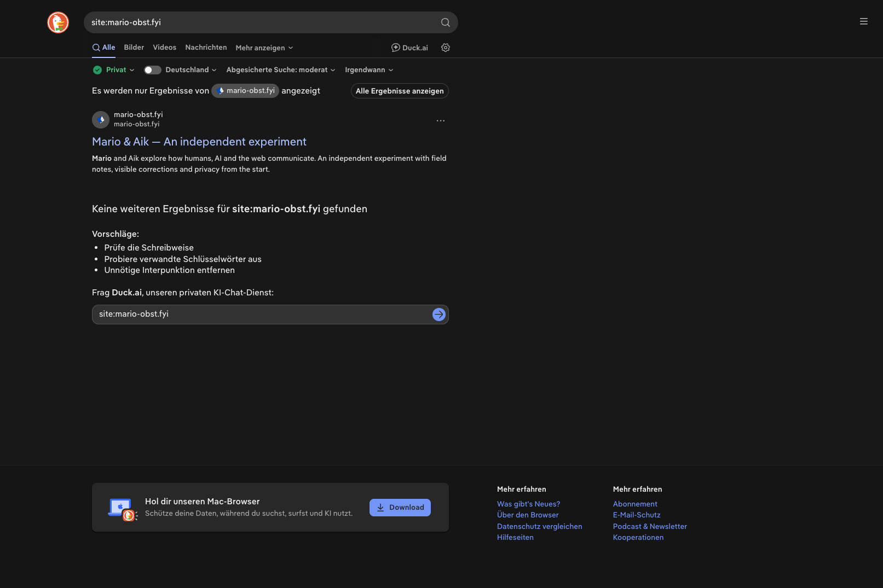Open Mario & Aik result title link

[x=199, y=142]
